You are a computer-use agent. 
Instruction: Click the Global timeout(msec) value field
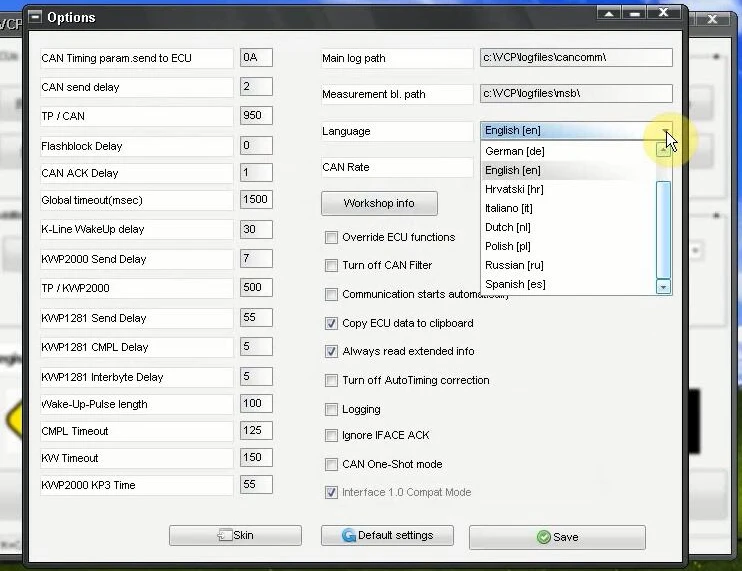256,200
